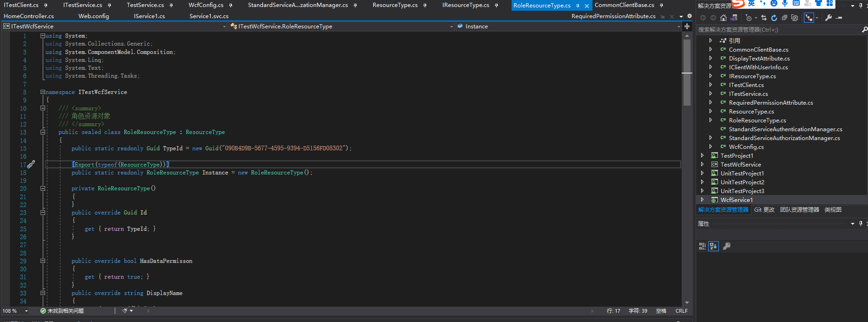
Task: Open Sogou toolbox grid icon
Action: pyautogui.click(x=829, y=3)
